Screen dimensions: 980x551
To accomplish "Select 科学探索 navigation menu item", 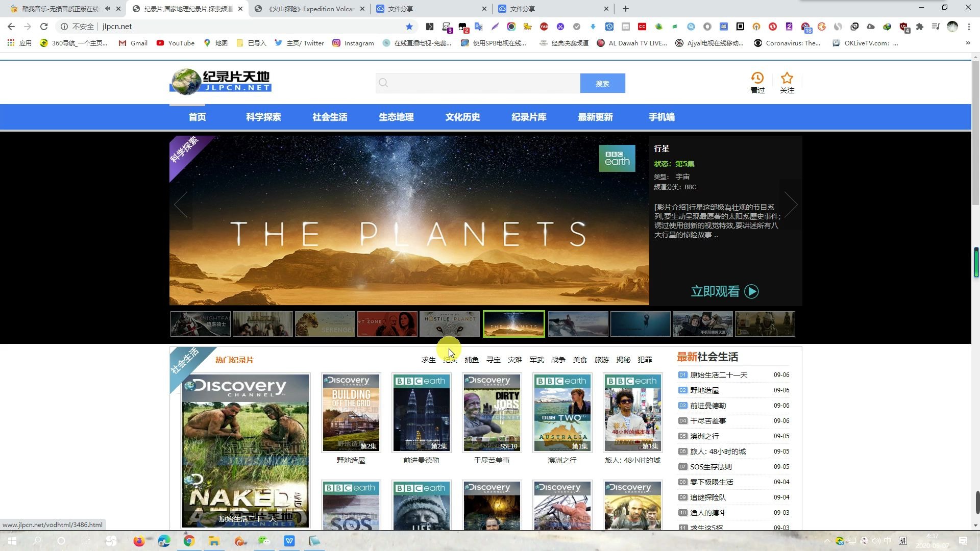I will 263,116.
